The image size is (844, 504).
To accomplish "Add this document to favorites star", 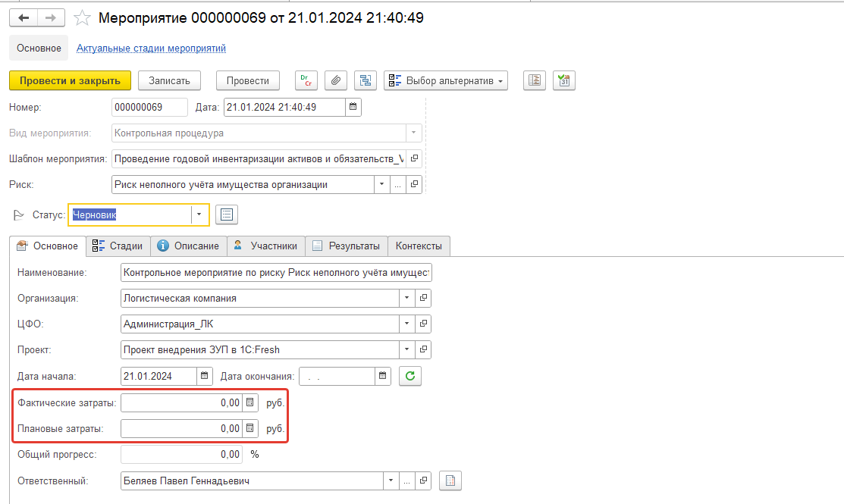I will pyautogui.click(x=82, y=17).
